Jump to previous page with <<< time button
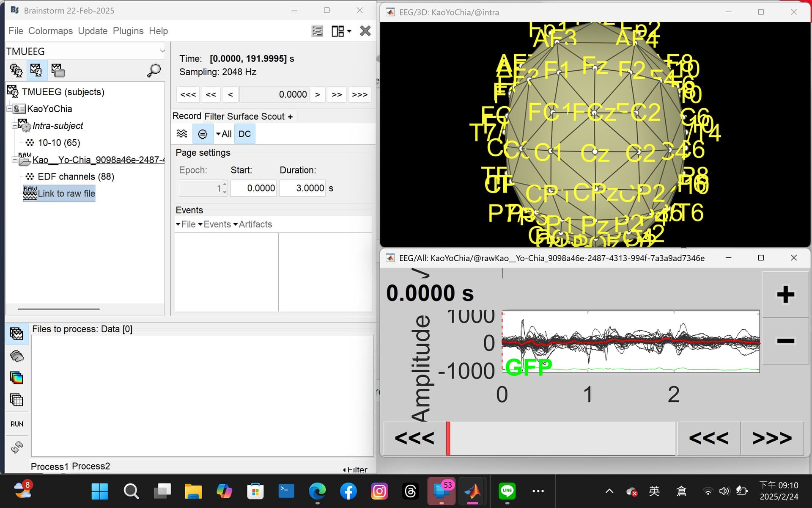This screenshot has width=812, height=508. coord(188,94)
